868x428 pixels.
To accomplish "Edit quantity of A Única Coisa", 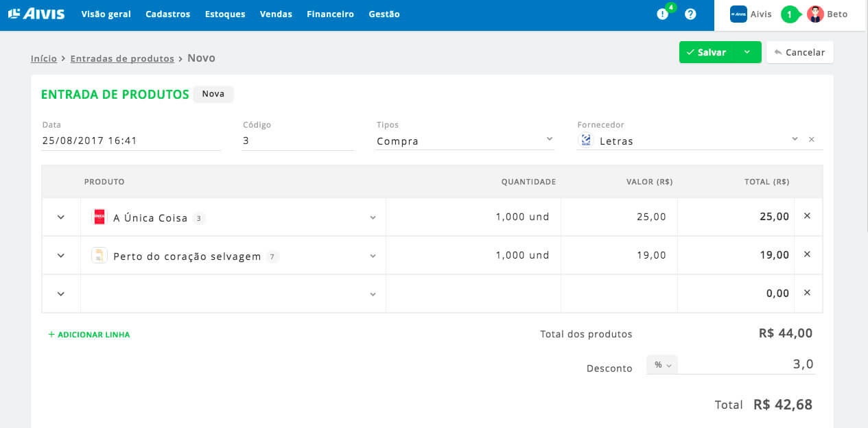I will [473, 217].
